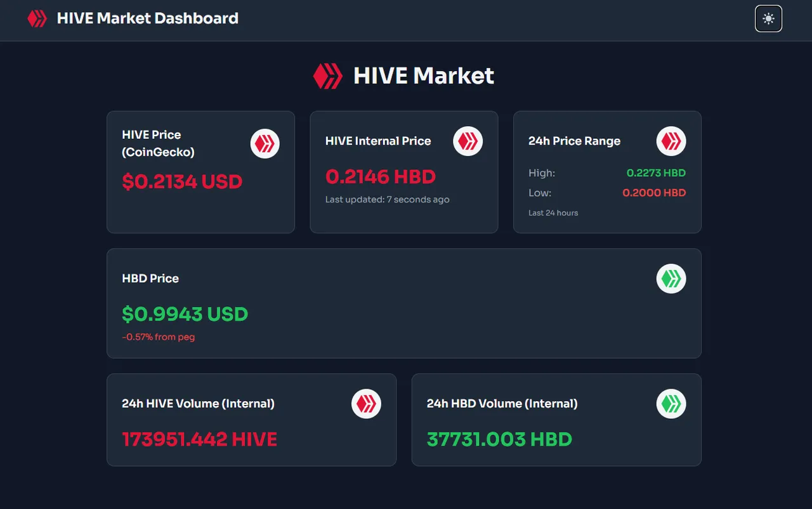
Task: Select the 0.2000 HBD low value
Action: (x=655, y=193)
